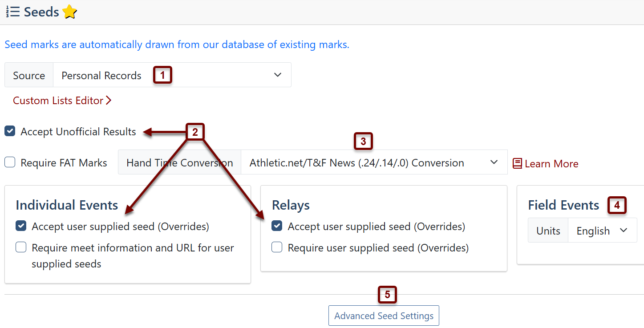Open the Source dropdown showing Personal Records
The height and width of the screenshot is (328, 644).
(172, 75)
